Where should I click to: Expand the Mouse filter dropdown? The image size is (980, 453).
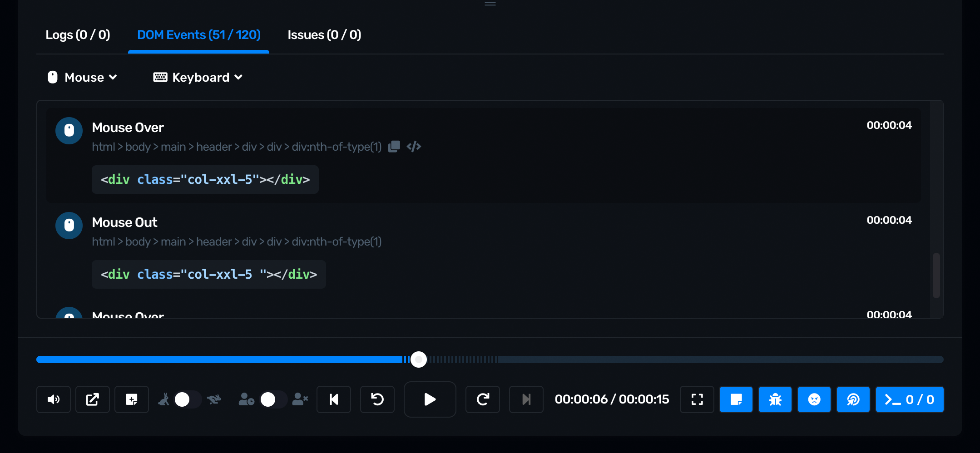point(83,78)
